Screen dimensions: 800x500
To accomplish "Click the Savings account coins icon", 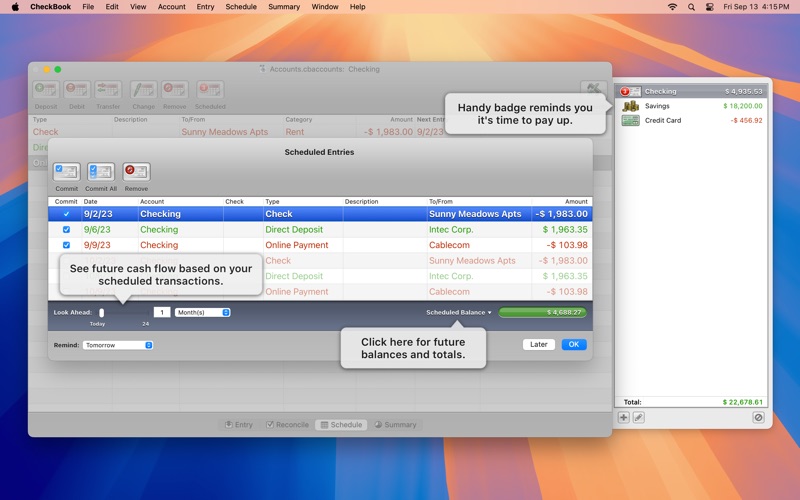I will tap(631, 106).
